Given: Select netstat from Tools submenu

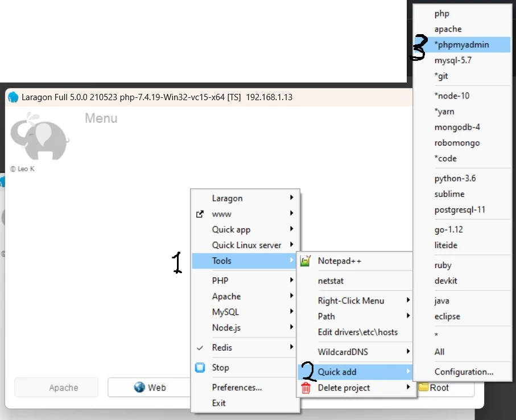Looking at the screenshot, I should pyautogui.click(x=356, y=281).
